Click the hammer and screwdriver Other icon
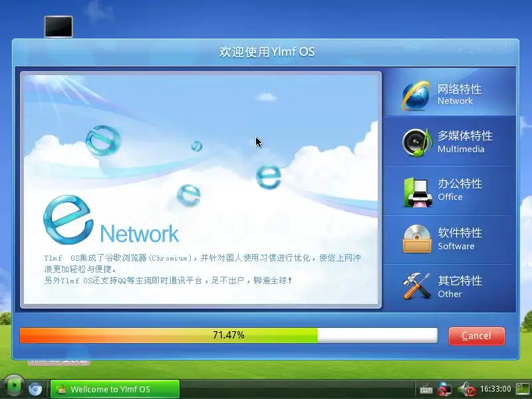532x399 pixels. (x=416, y=287)
